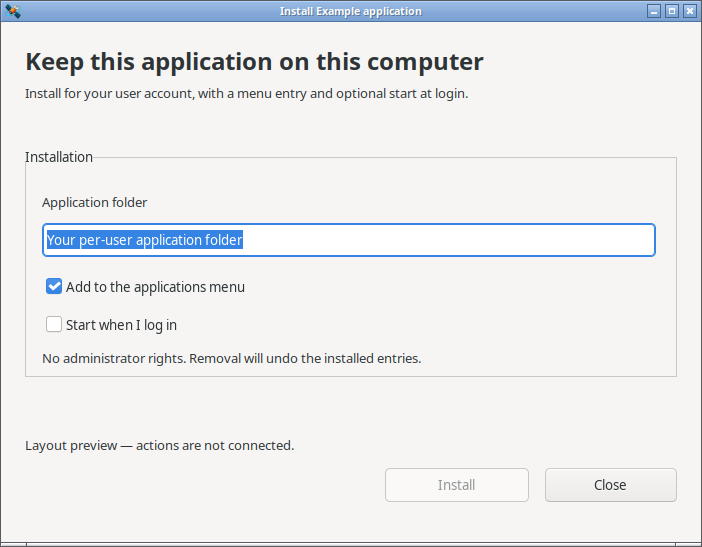Maximize the Install Example application window
Screen dimensions: 702x547
672,11
